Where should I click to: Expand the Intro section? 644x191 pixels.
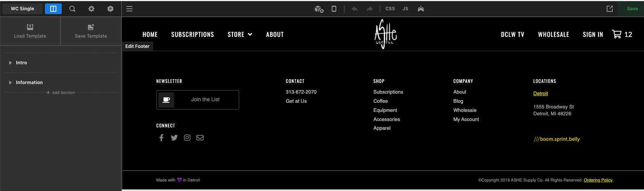21,63
